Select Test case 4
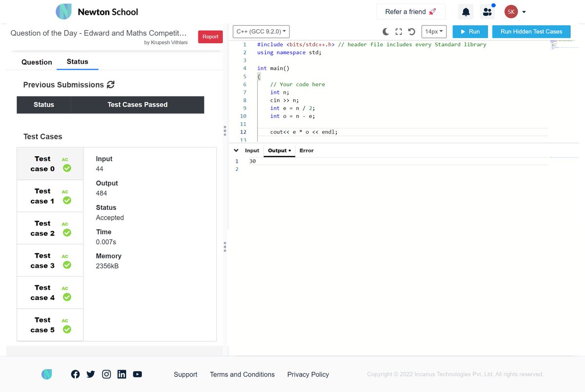Image resolution: width=585 pixels, height=392 pixels. (x=50, y=292)
